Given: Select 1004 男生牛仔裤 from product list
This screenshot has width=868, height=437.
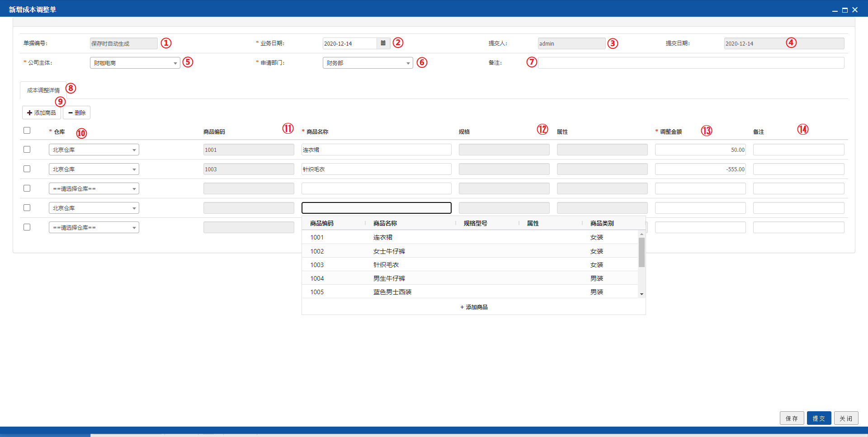Looking at the screenshot, I should (470, 278).
